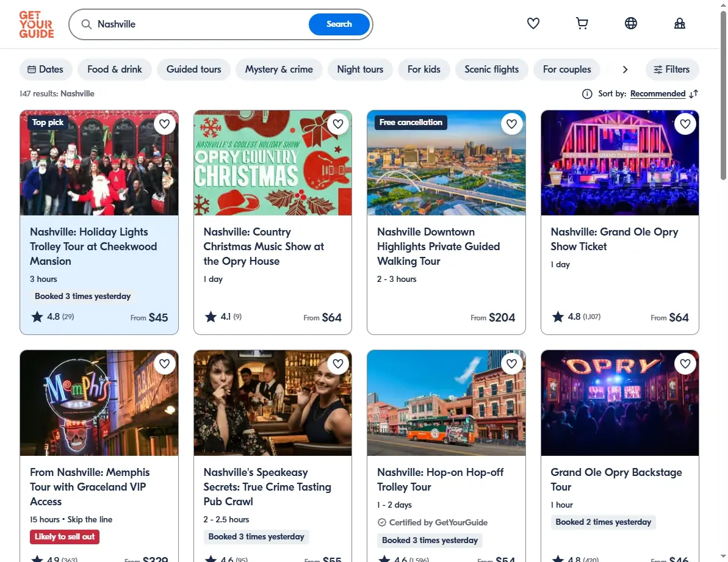Screen dimensions: 728x562
Task: Click the Likely to sell out label
Action: coord(65,537)
